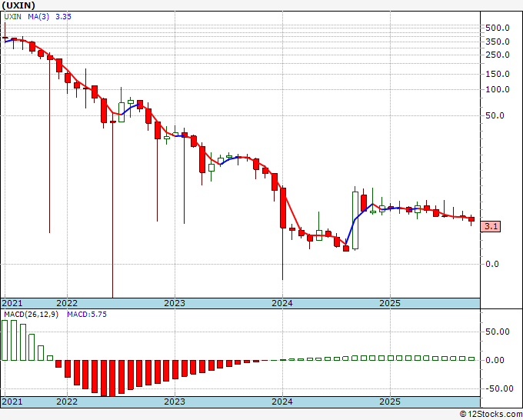523x420 pixels.
Task: Click the 50.00 MACD axis label
Action: pos(498,332)
